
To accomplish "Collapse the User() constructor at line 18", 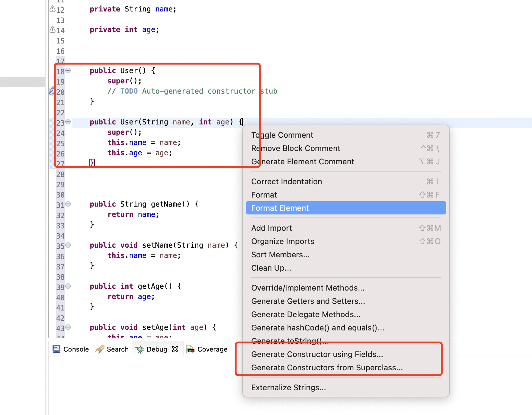I will click(68, 70).
